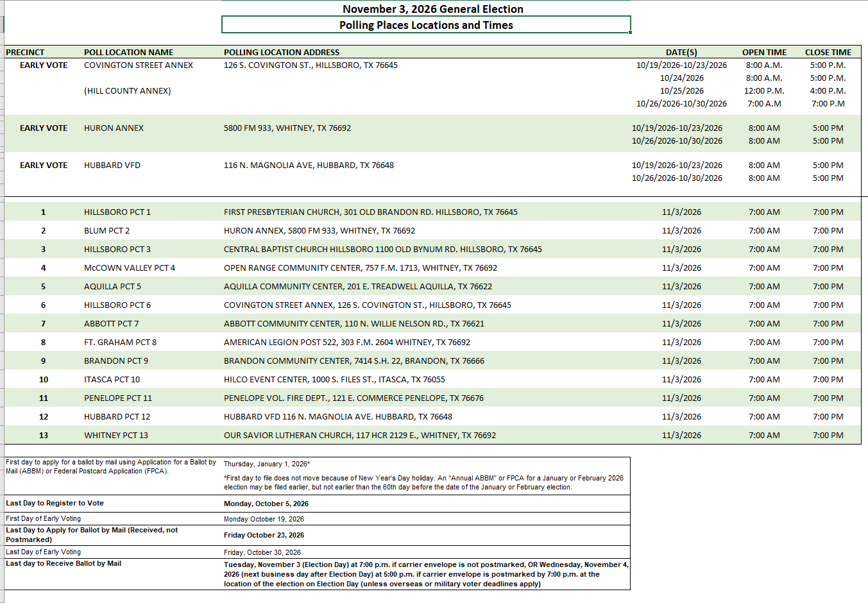
Task: Click the WHITNEY PCT 13 cell
Action: [116, 436]
